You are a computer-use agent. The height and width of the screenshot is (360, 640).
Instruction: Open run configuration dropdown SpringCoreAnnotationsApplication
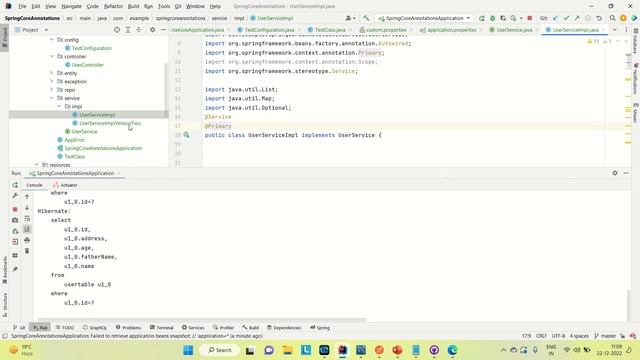(x=424, y=18)
